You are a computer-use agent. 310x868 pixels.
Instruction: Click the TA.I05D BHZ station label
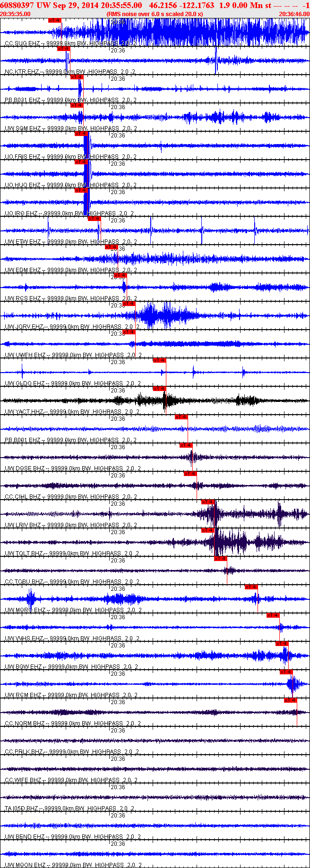[22, 808]
